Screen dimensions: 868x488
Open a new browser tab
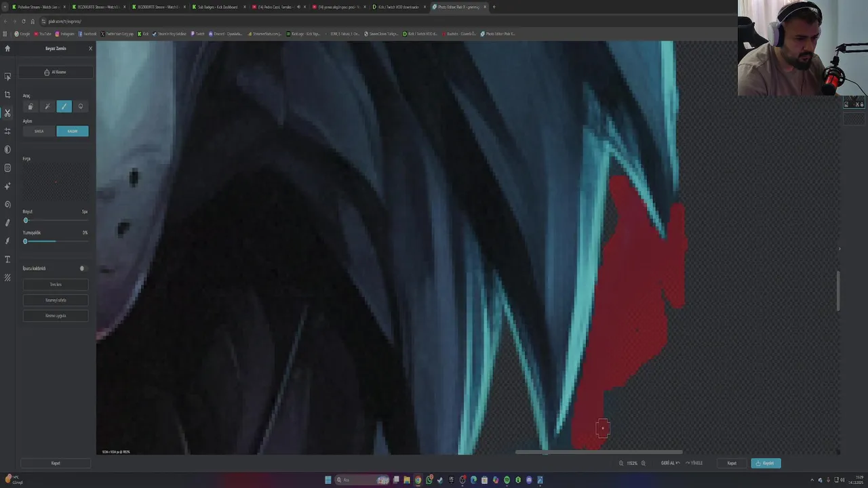point(494,7)
